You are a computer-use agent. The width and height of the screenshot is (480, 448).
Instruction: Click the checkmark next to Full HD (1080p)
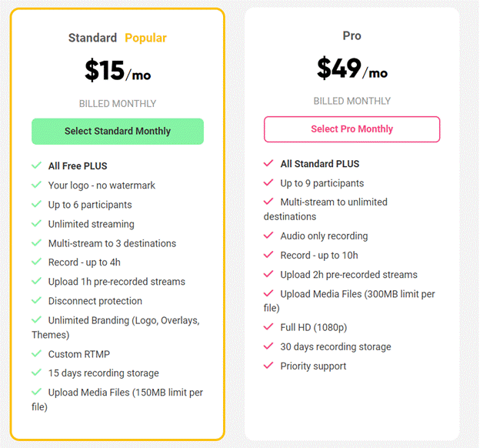(x=268, y=327)
